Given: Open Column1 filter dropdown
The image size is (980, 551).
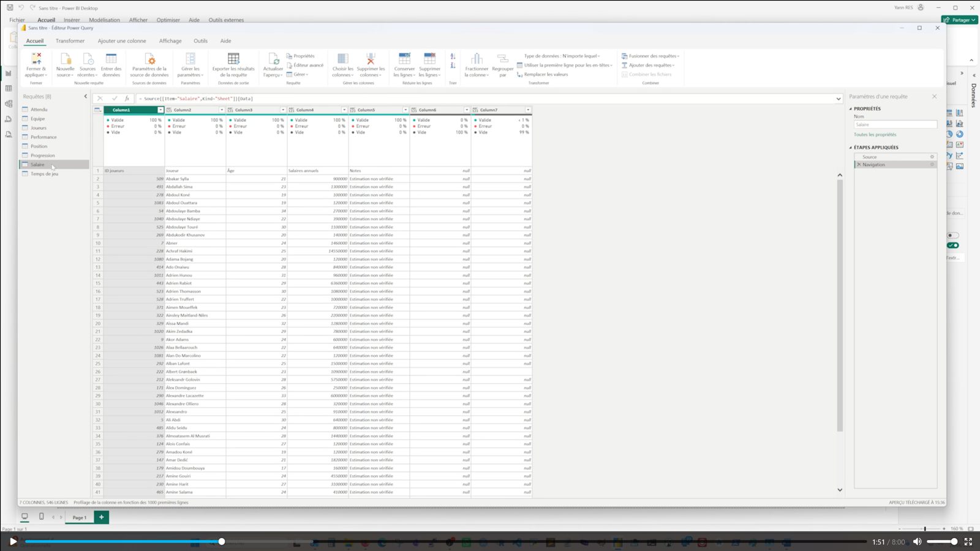Looking at the screenshot, I should click(160, 110).
